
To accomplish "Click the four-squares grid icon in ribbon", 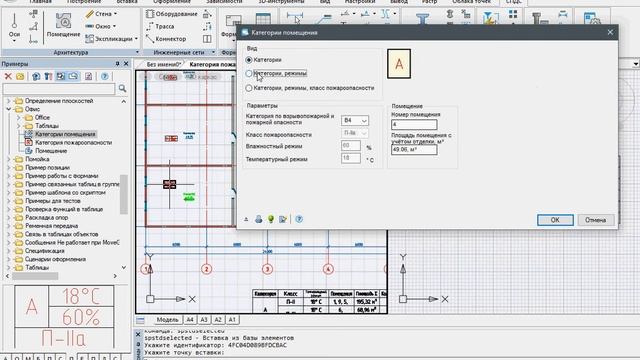I will [x=513, y=15].
